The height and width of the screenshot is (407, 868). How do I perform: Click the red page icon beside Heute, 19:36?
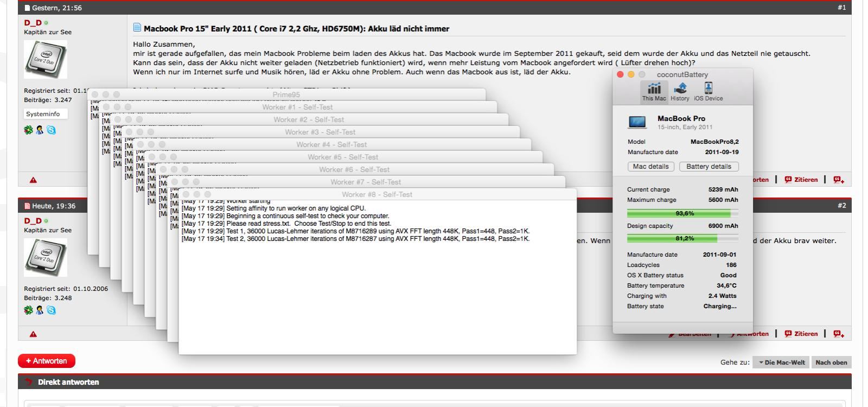pos(28,206)
